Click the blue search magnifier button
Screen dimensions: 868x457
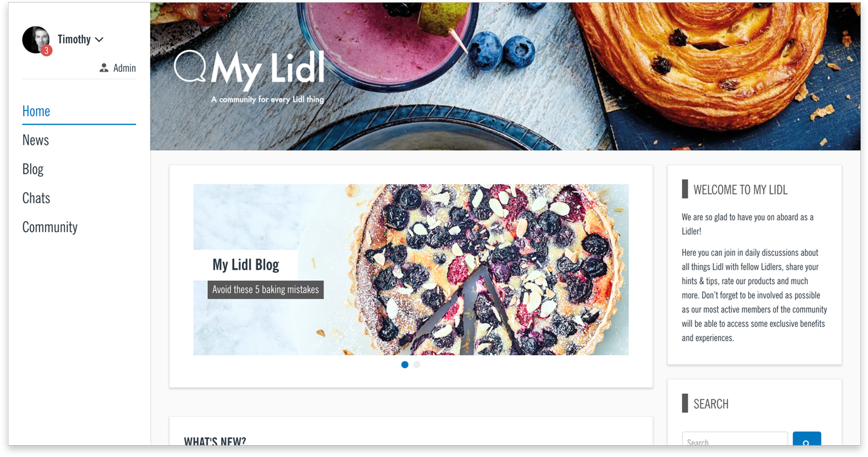807,439
